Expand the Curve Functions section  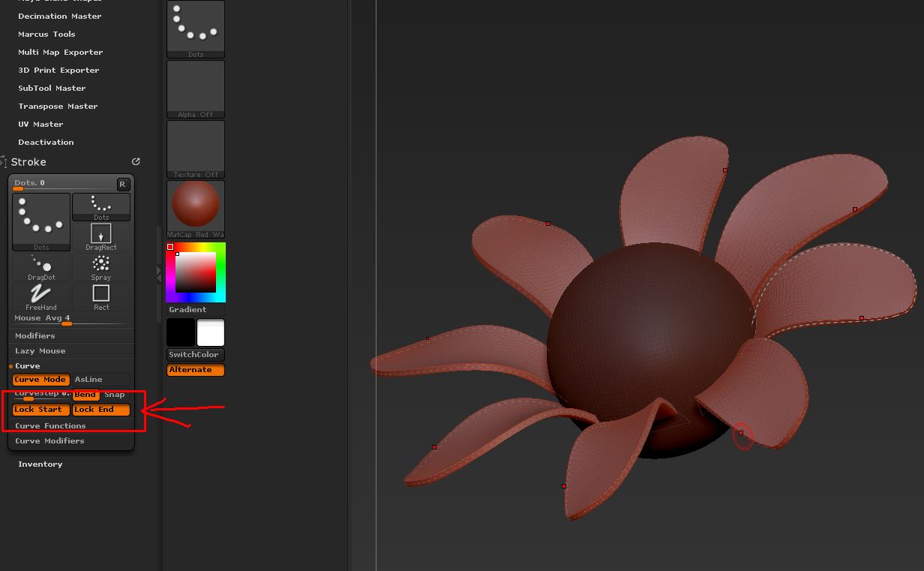coord(50,425)
